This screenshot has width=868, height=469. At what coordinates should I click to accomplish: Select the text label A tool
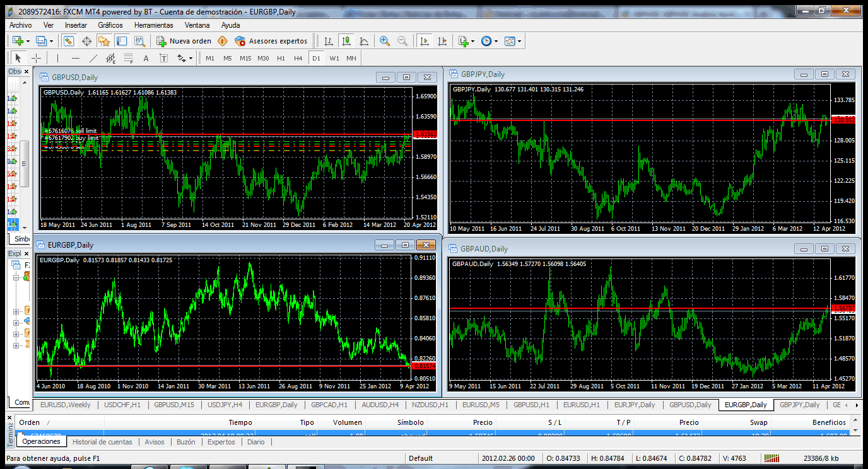pos(146,58)
